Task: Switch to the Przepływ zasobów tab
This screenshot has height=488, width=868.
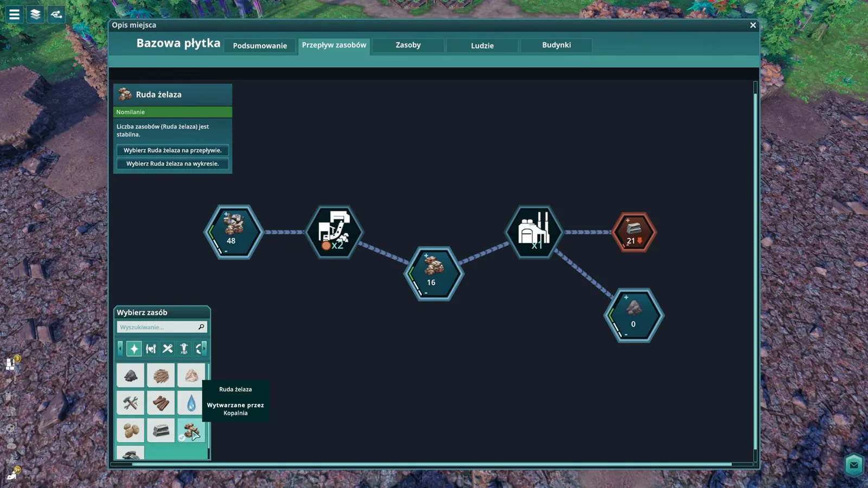Action: coord(334,46)
